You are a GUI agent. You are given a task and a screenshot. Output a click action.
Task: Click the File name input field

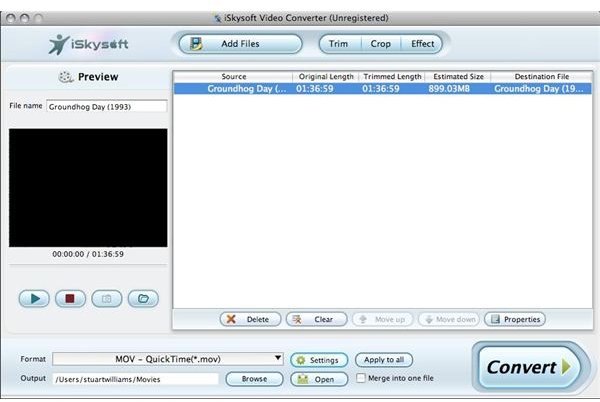[x=107, y=106]
